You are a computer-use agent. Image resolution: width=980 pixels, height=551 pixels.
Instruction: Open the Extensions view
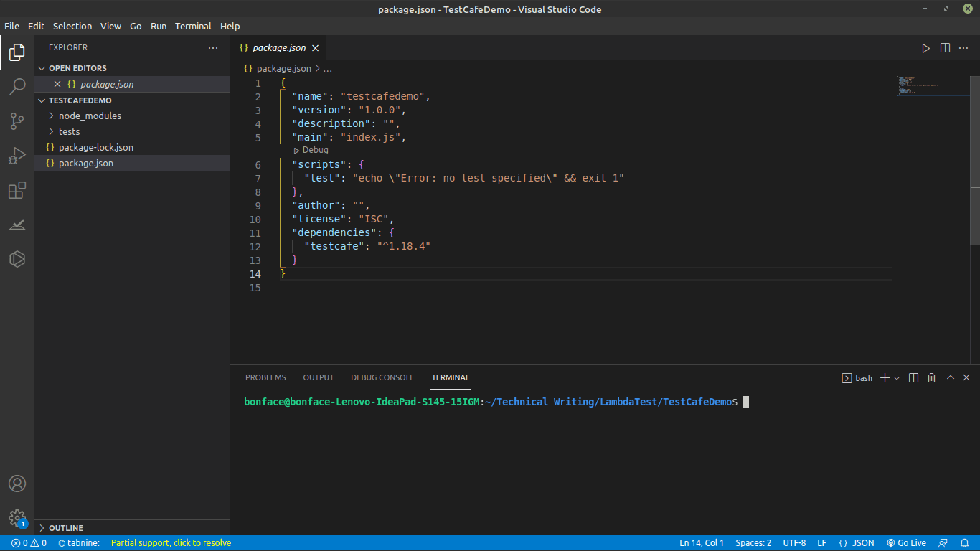(17, 190)
